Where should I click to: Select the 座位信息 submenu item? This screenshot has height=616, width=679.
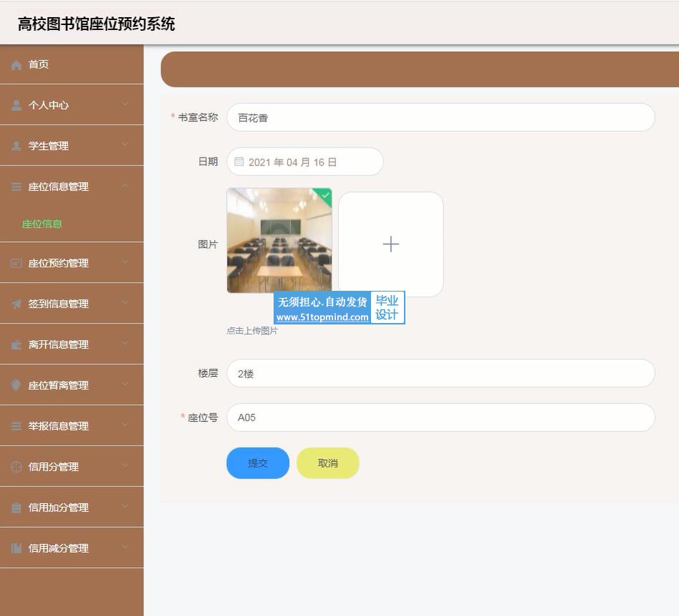pyautogui.click(x=42, y=224)
